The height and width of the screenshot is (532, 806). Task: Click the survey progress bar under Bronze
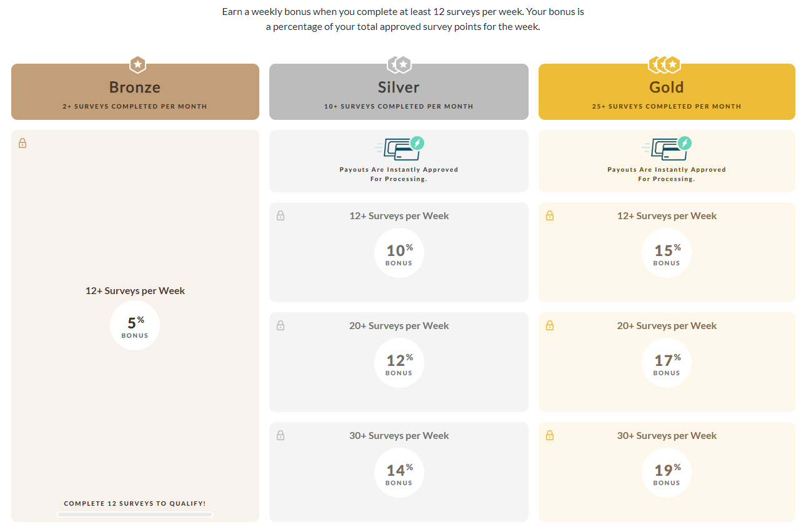point(135,515)
